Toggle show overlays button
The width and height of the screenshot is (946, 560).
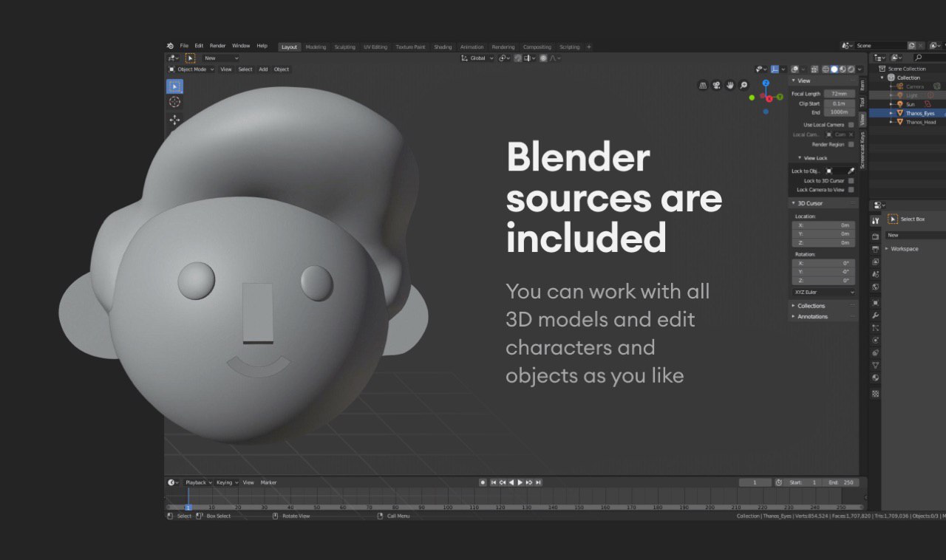[x=795, y=69]
